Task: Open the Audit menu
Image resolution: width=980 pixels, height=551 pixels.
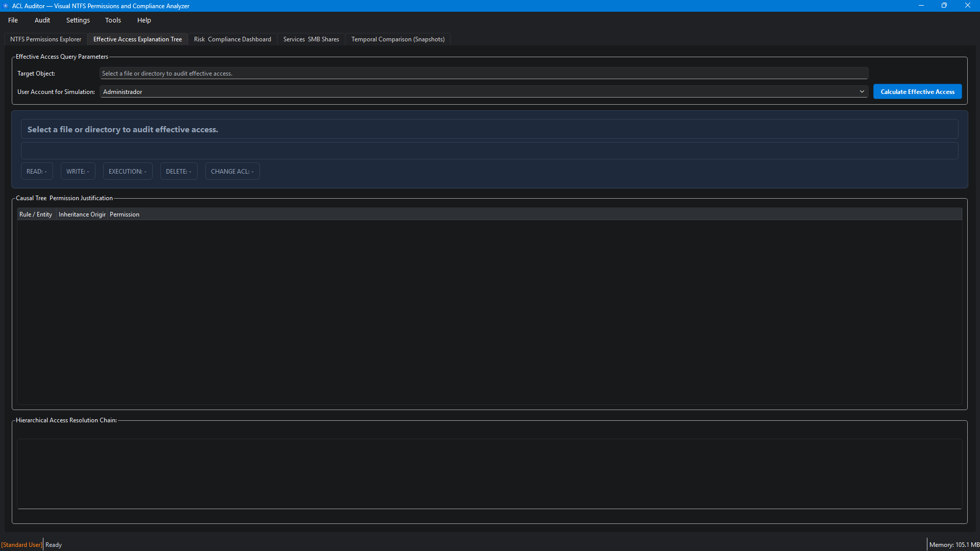Action: [x=42, y=20]
